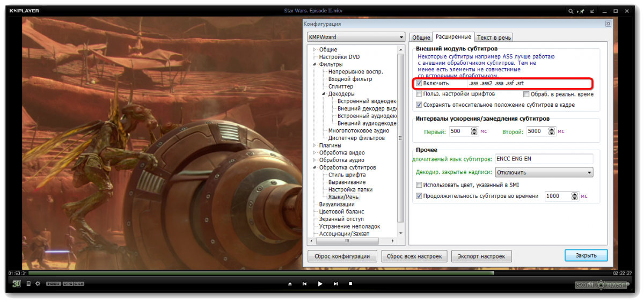The width and height of the screenshot is (644, 302).
Task: Switch to the Расширенные tab
Action: [453, 37]
